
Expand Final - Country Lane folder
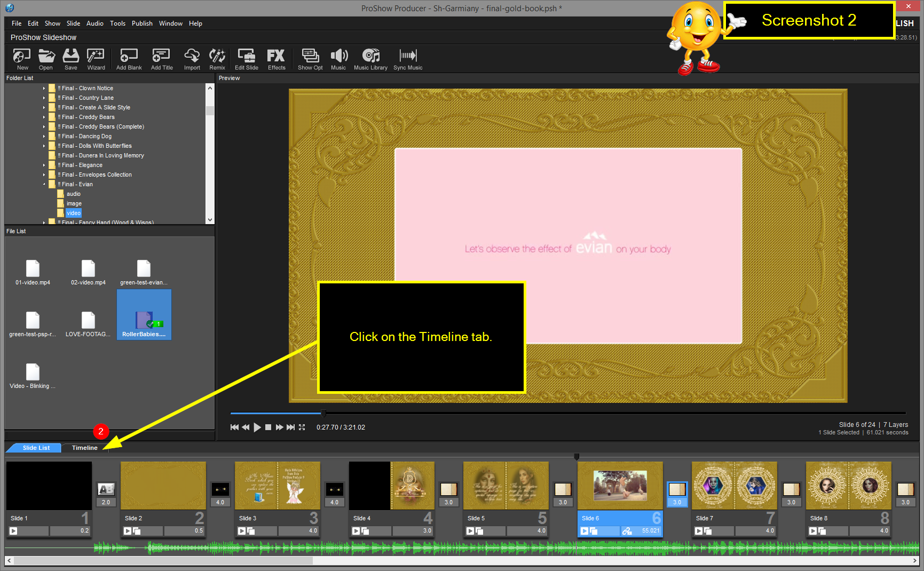[44, 98]
